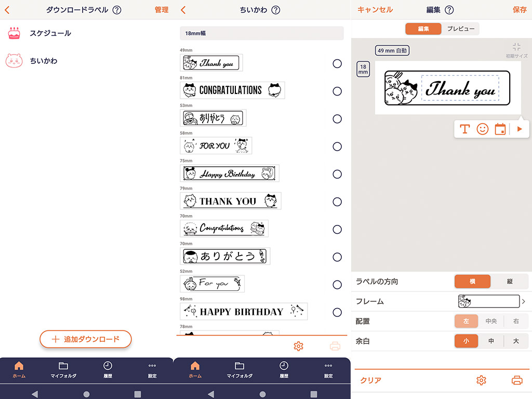Set 配置 alignment to 右
Image resolution: width=532 pixels, height=399 pixels.
[516, 321]
